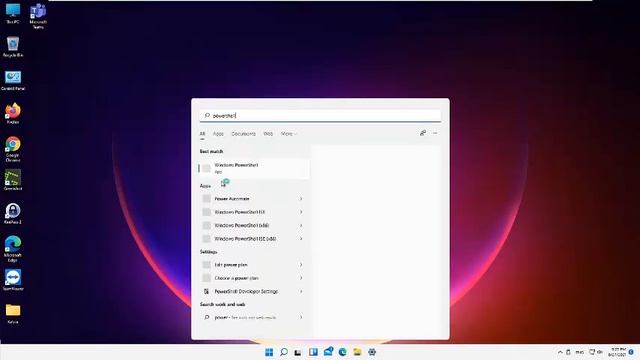The image size is (640, 360).
Task: Select the Documents search filter tab
Action: point(243,134)
